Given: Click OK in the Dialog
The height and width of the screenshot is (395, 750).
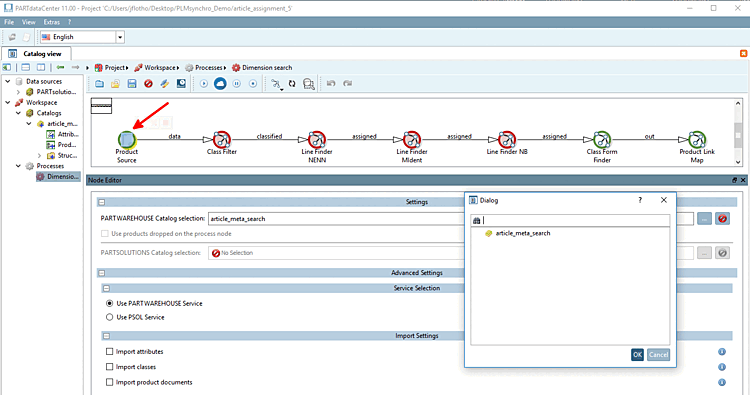Looking at the screenshot, I should pos(637,354).
